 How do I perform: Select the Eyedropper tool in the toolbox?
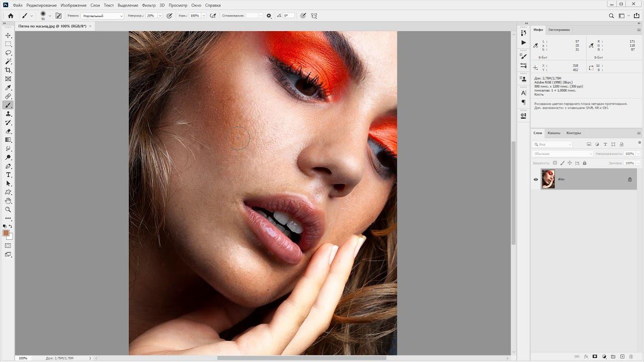click(x=8, y=87)
